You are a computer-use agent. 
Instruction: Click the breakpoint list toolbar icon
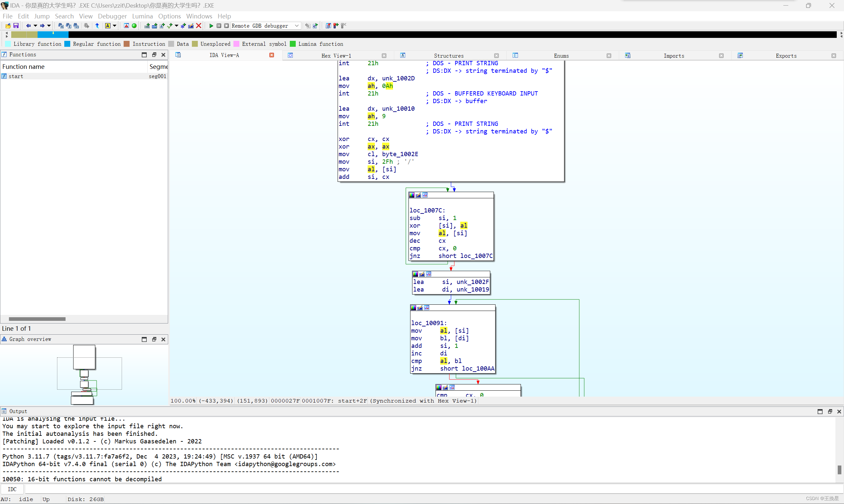328,26
